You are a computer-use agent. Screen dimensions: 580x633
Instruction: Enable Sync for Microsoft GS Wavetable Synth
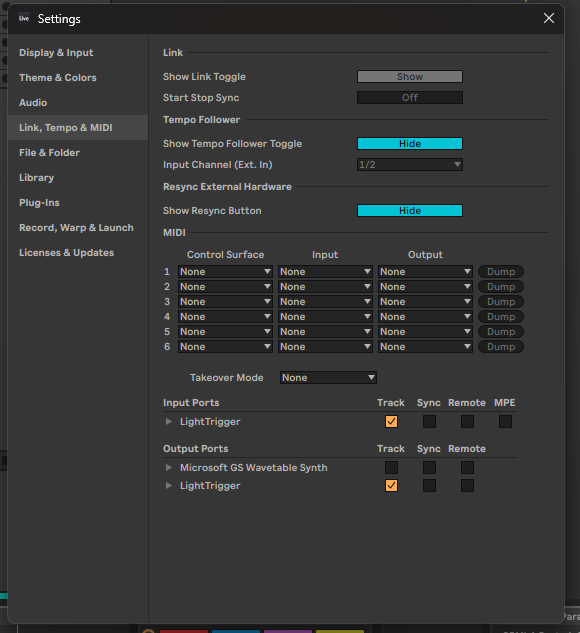(429, 467)
